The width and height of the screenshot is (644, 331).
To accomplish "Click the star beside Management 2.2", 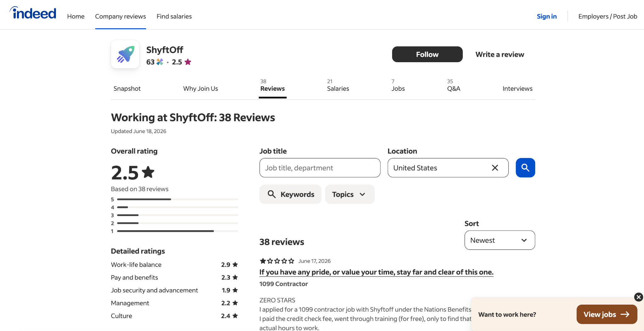I will (x=235, y=303).
